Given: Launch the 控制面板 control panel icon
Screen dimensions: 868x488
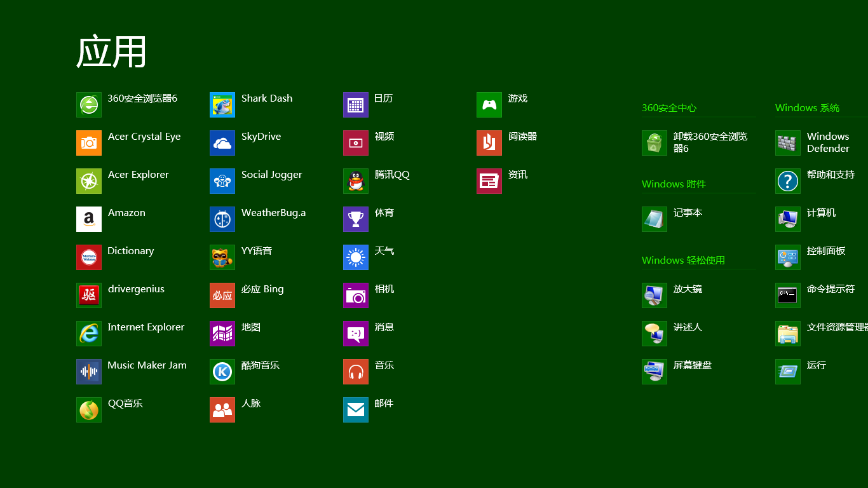Looking at the screenshot, I should (x=788, y=257).
